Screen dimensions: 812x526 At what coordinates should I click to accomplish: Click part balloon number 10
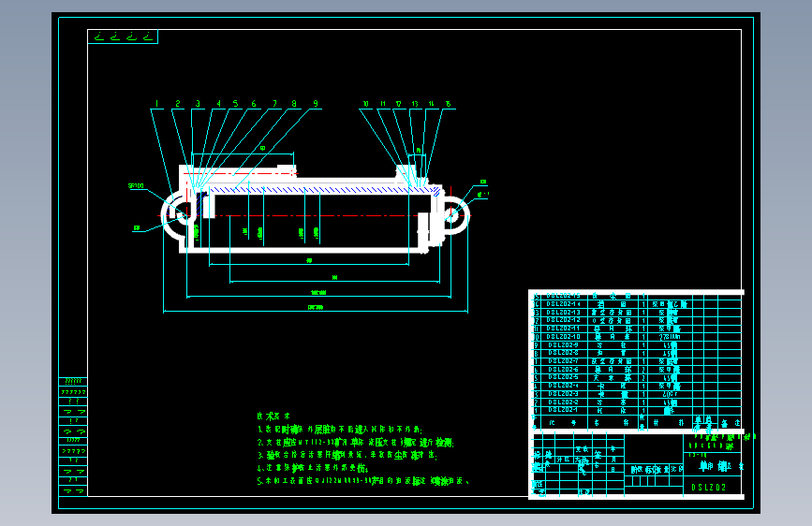point(365,104)
